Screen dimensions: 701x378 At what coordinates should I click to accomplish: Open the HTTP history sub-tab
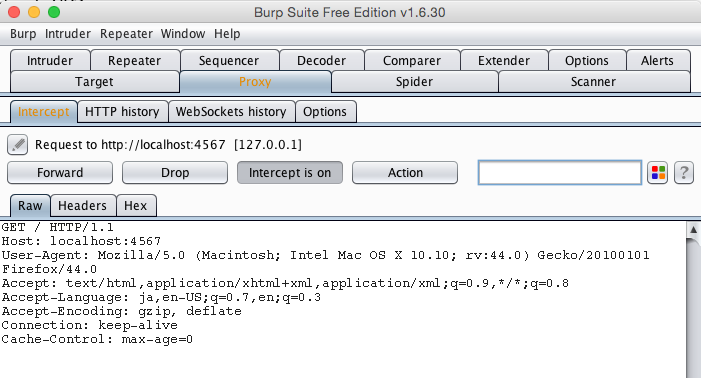[122, 112]
